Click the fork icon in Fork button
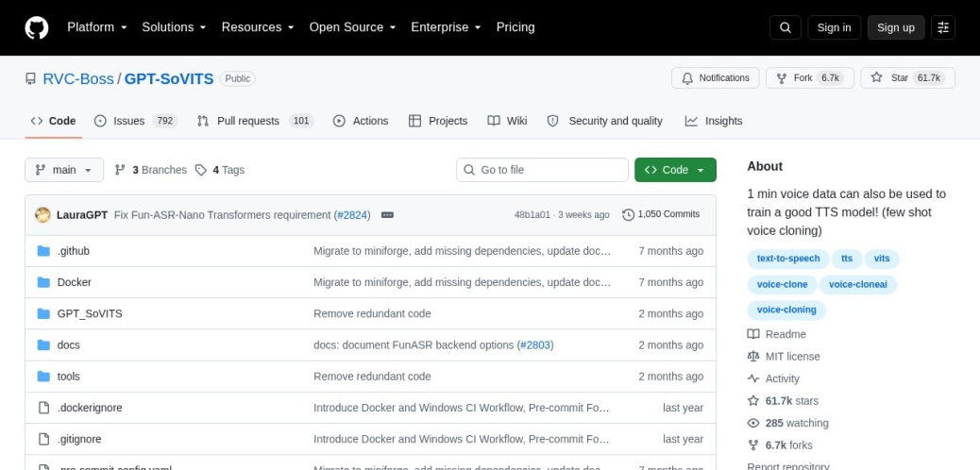The image size is (980, 470). [781, 78]
